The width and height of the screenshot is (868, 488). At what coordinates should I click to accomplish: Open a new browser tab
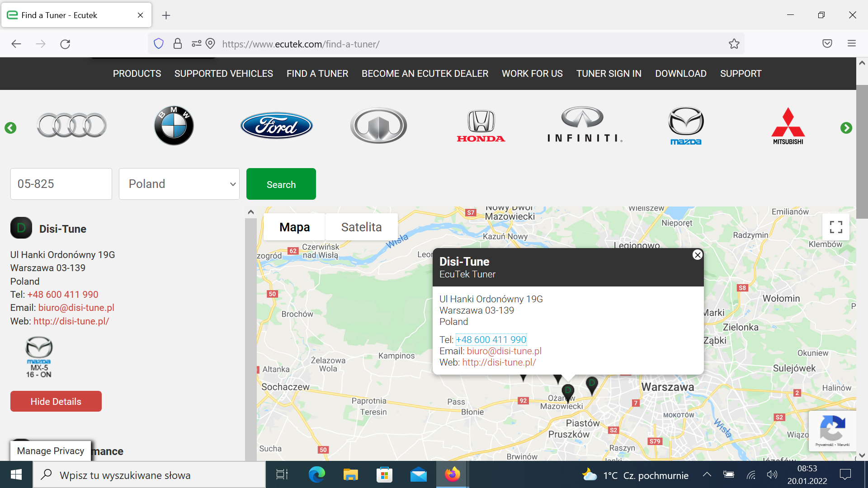[x=166, y=15]
